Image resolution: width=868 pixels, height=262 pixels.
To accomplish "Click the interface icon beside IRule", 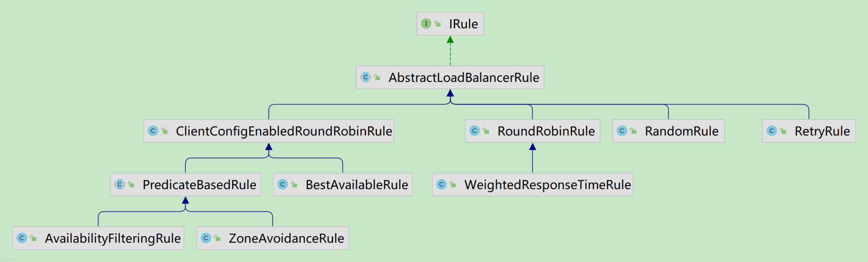I will click(426, 24).
